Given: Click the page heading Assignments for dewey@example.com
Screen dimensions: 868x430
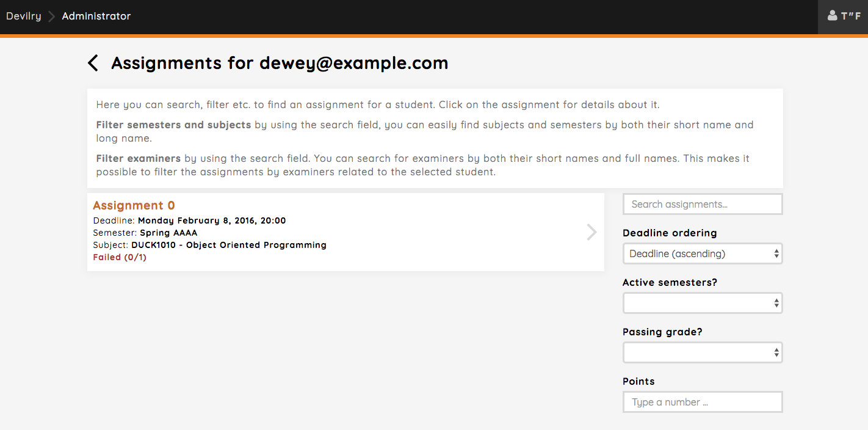Looking at the screenshot, I should 280,63.
